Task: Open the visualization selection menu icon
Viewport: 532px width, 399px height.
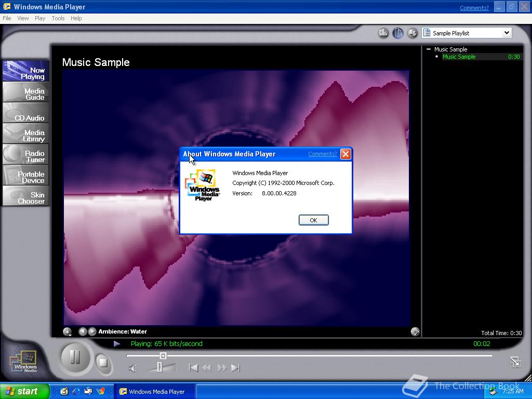Action: (x=67, y=331)
